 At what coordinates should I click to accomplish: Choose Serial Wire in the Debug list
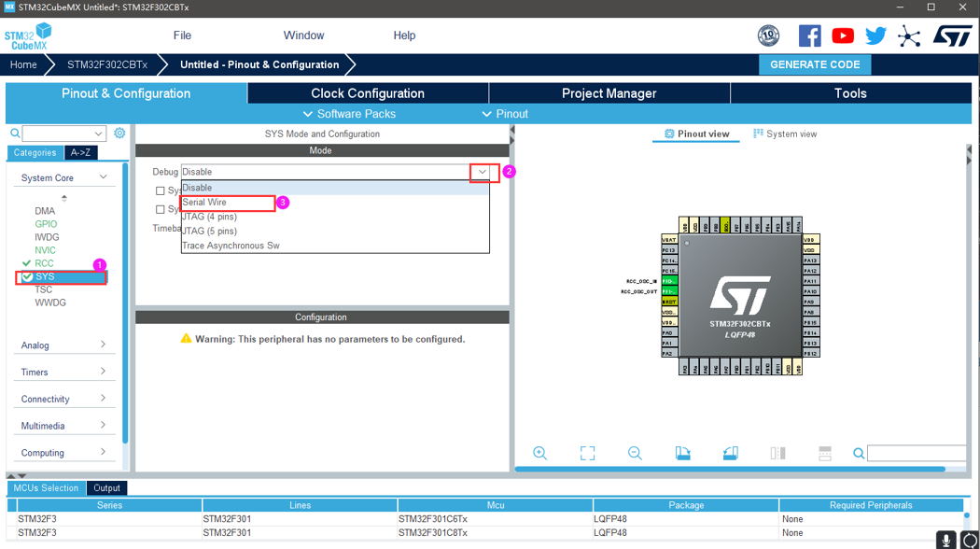[335, 202]
